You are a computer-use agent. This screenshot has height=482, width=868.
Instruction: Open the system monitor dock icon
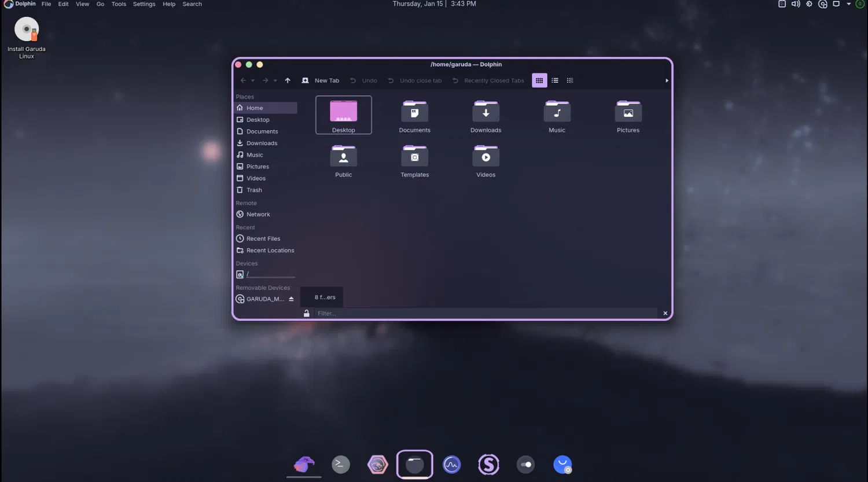452,464
